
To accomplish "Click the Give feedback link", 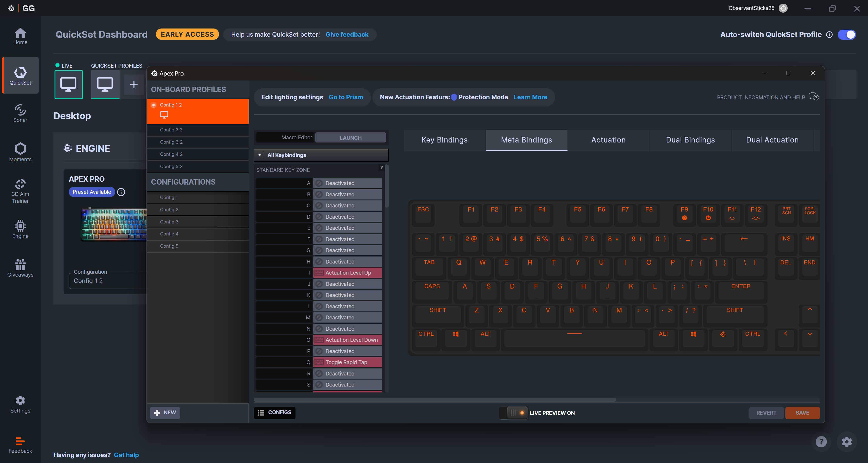I will pyautogui.click(x=347, y=34).
